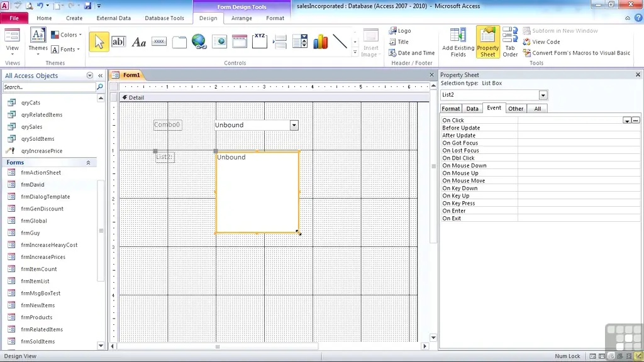Screen dimensions: 644x362
Task: Open the Colors dropdown
Action: tap(66, 35)
